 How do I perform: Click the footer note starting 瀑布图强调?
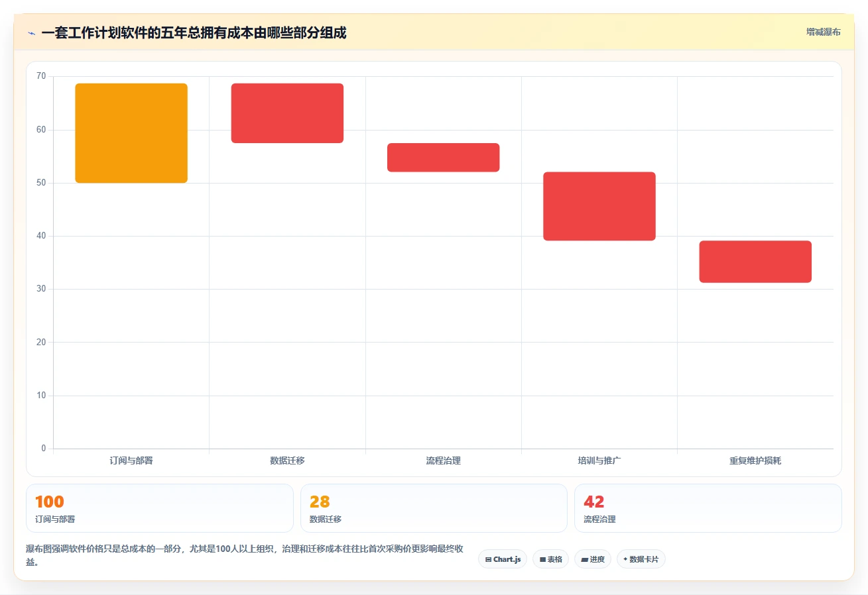[244, 556]
